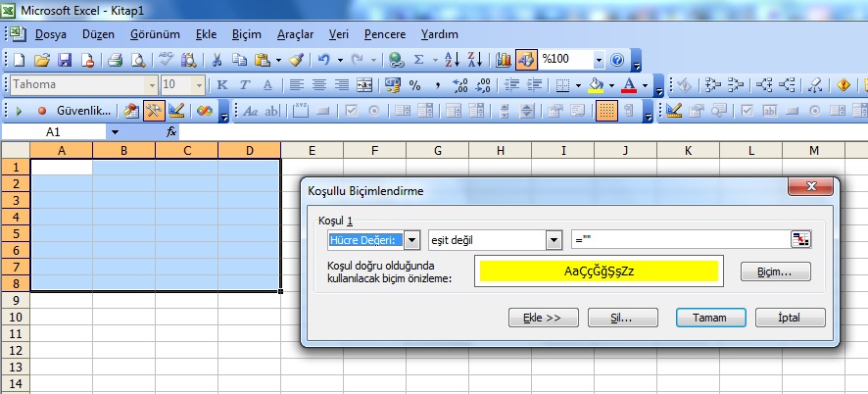Screen dimensions: 868x394
Task: Collapse dialog with the range selector icon
Action: tap(801, 239)
